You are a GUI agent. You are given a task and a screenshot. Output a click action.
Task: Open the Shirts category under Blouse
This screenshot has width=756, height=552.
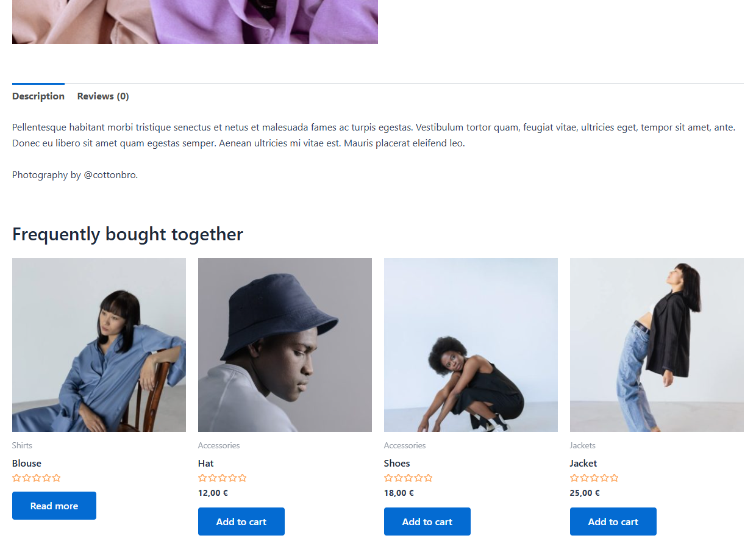22,445
